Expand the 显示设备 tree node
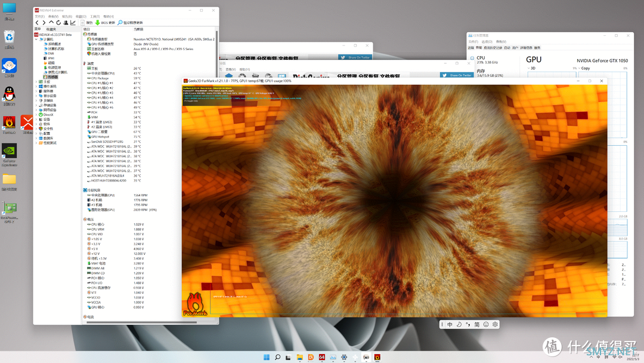Image resolution: width=644 pixels, height=363 pixels. (x=36, y=96)
